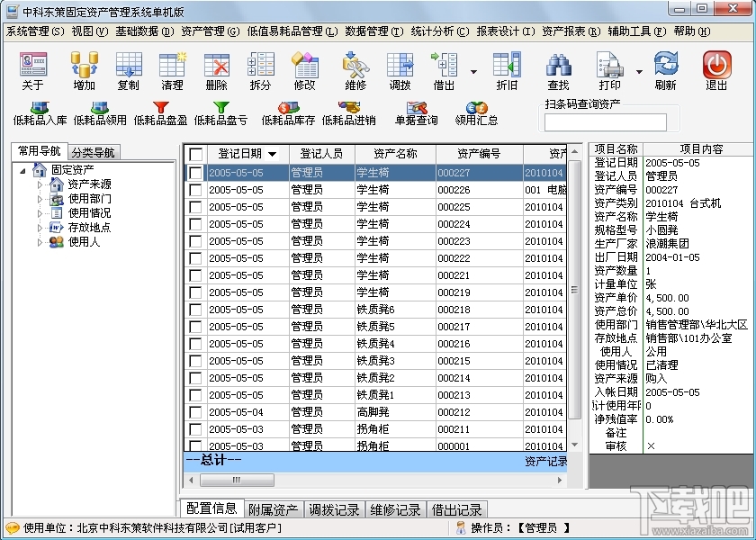Image resolution: width=756 pixels, height=540 pixels.
Task: Sort by the 登记人员 column header
Action: click(321, 154)
